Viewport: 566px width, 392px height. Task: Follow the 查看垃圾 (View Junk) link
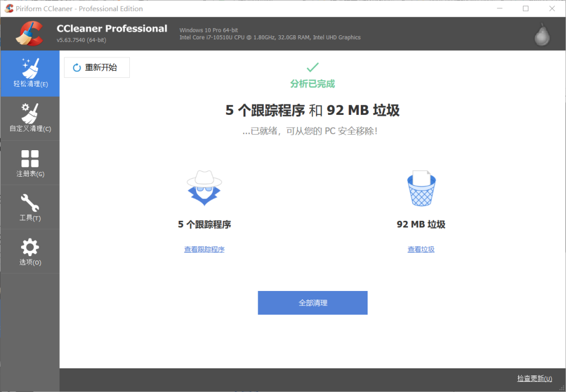[x=421, y=250]
